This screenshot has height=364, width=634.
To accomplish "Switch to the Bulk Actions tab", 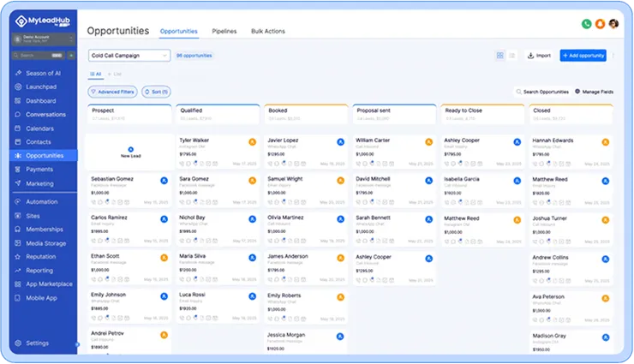I will 268,31.
